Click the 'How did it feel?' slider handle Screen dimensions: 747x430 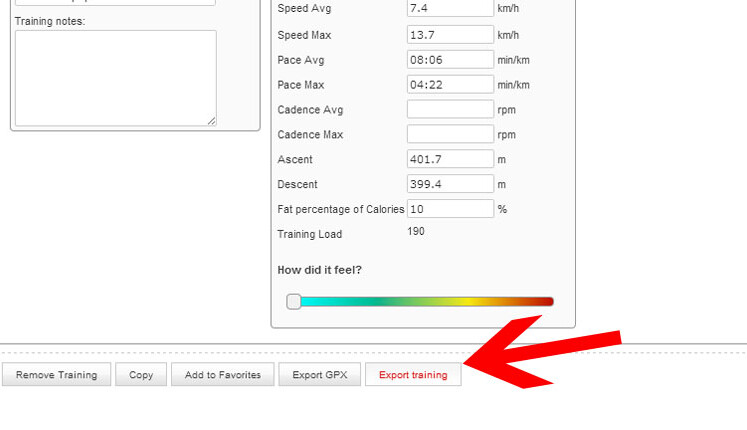294,301
